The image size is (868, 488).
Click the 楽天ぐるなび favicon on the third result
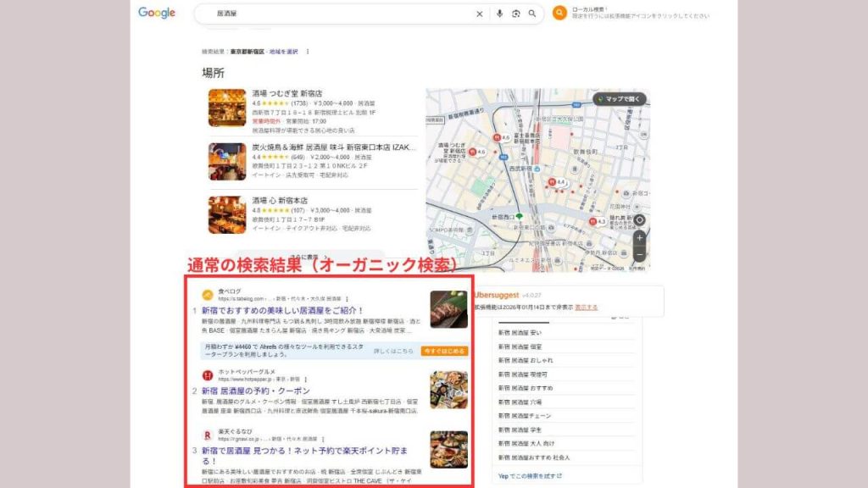(x=208, y=434)
